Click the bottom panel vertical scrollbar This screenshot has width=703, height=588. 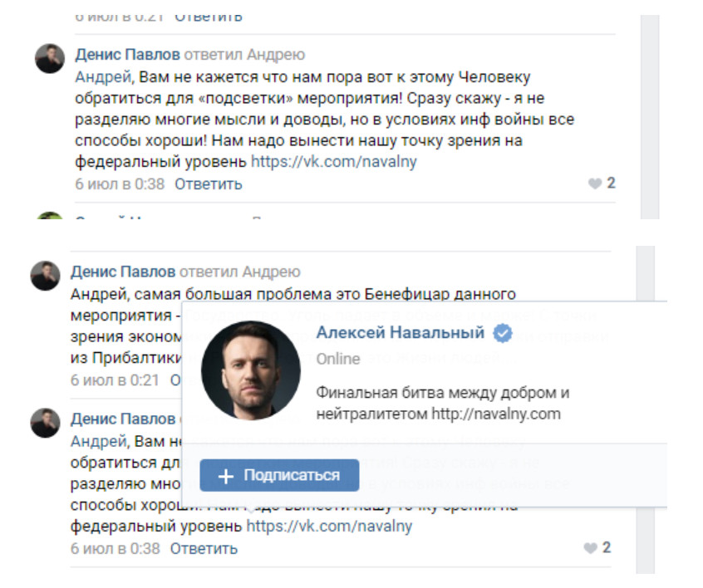coord(645,409)
